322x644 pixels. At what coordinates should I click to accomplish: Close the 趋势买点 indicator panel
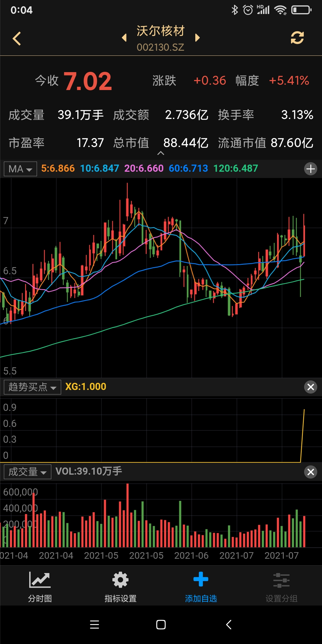point(310,387)
